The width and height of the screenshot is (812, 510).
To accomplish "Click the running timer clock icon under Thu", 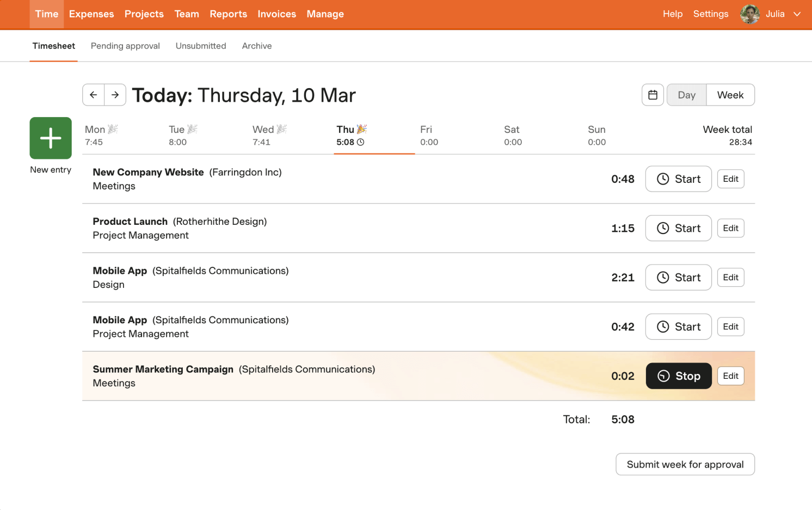I will tap(360, 142).
